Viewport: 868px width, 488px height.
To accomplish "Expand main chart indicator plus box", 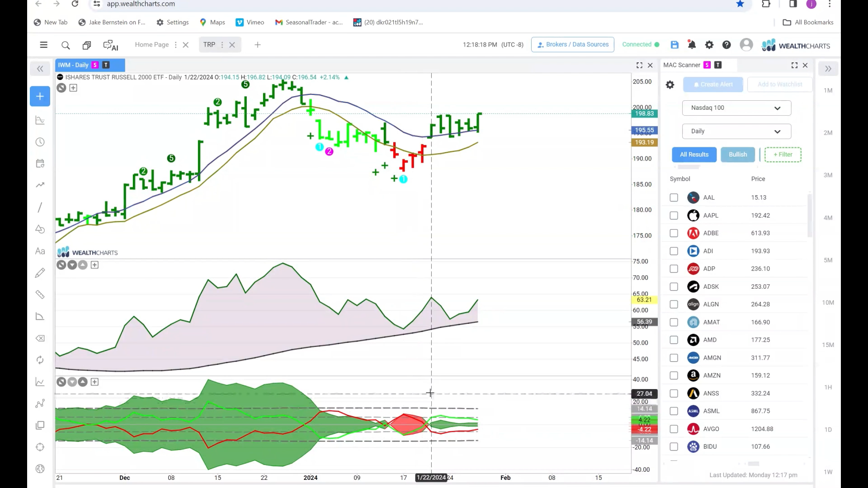I will (x=73, y=88).
